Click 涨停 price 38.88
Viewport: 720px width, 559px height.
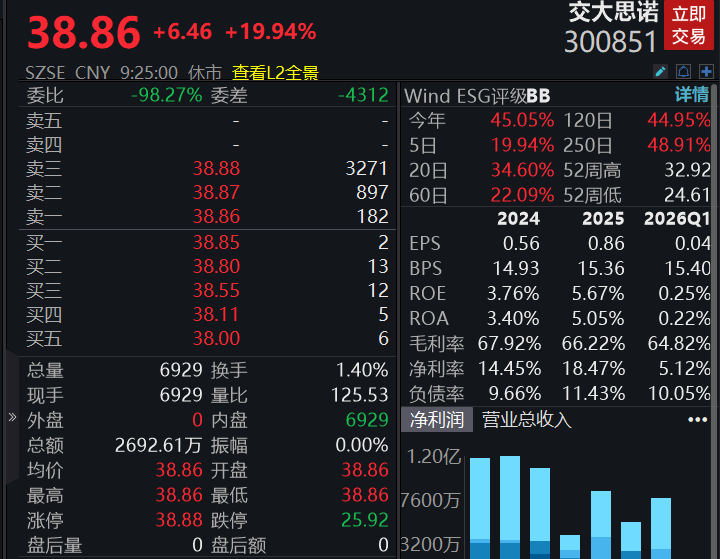coord(179,520)
